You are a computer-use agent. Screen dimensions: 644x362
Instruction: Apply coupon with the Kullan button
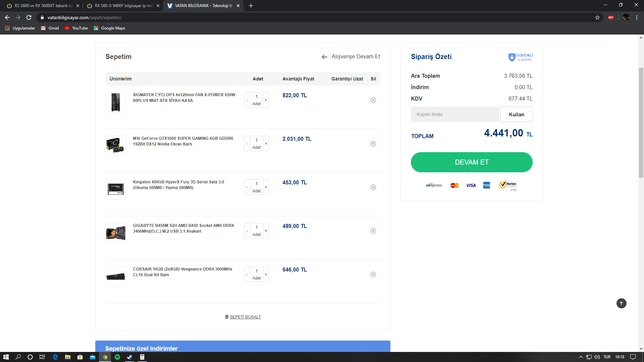click(x=516, y=114)
